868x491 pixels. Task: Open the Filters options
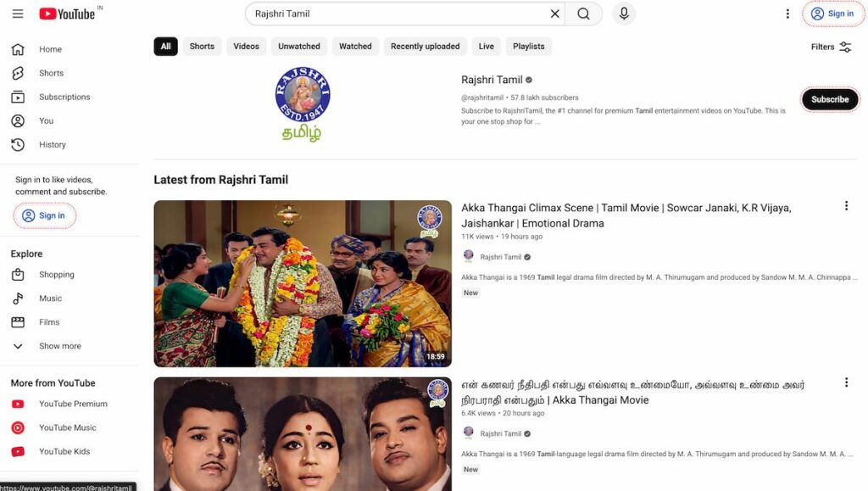point(831,47)
